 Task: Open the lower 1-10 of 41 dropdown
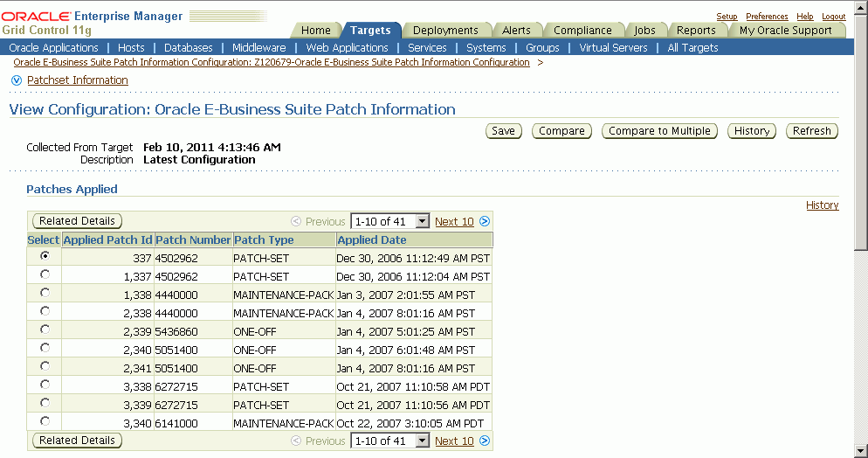coord(390,441)
